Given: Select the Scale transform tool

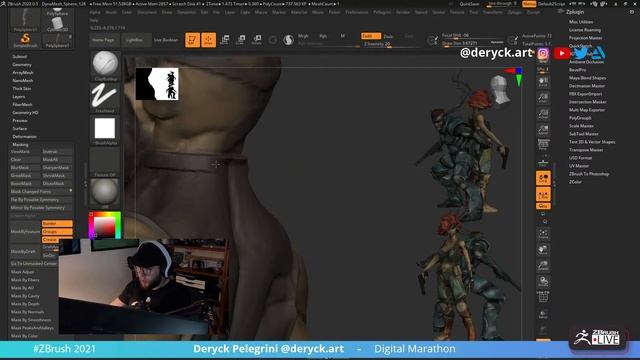Looking at the screenshot, I should click(241, 40).
